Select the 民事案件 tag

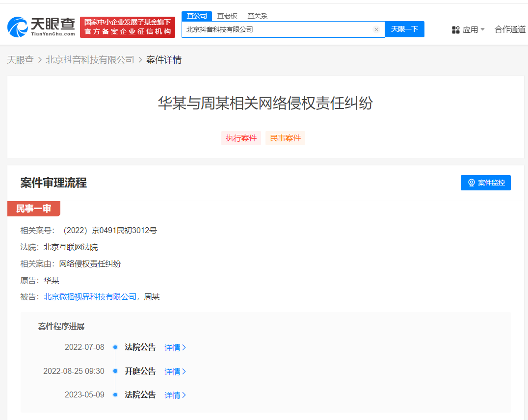pos(285,138)
